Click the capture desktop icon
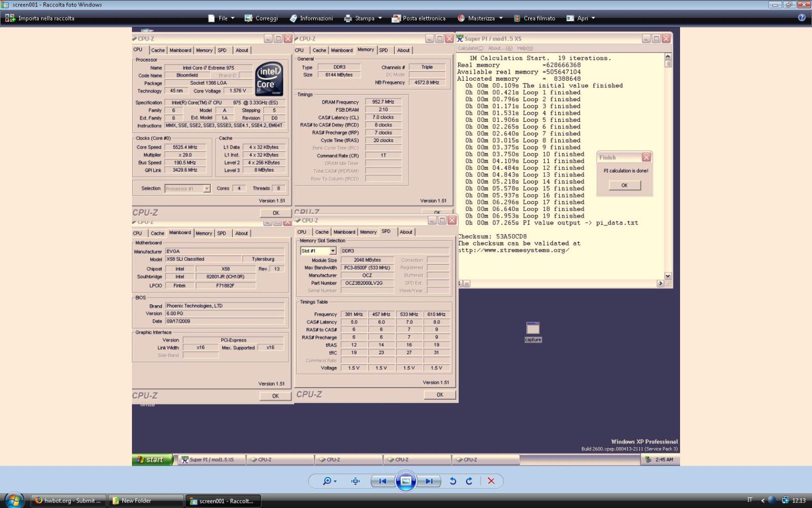The height and width of the screenshot is (508, 812). [x=533, y=332]
